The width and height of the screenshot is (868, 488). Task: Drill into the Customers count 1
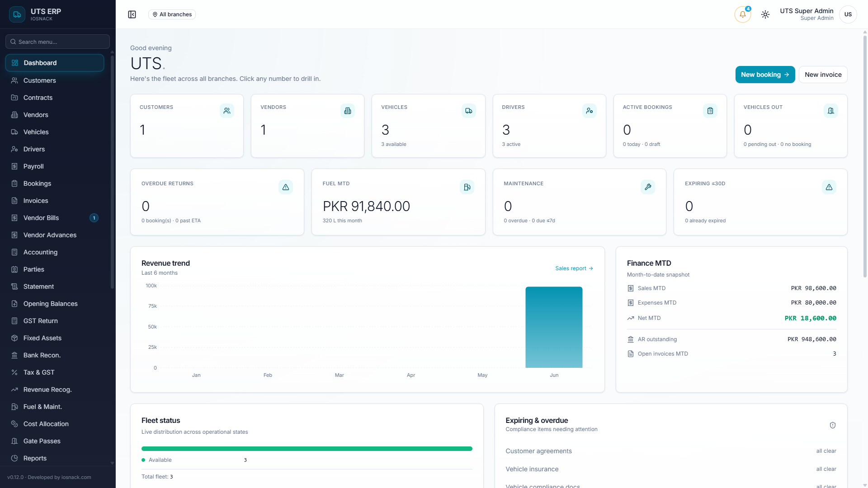click(142, 130)
